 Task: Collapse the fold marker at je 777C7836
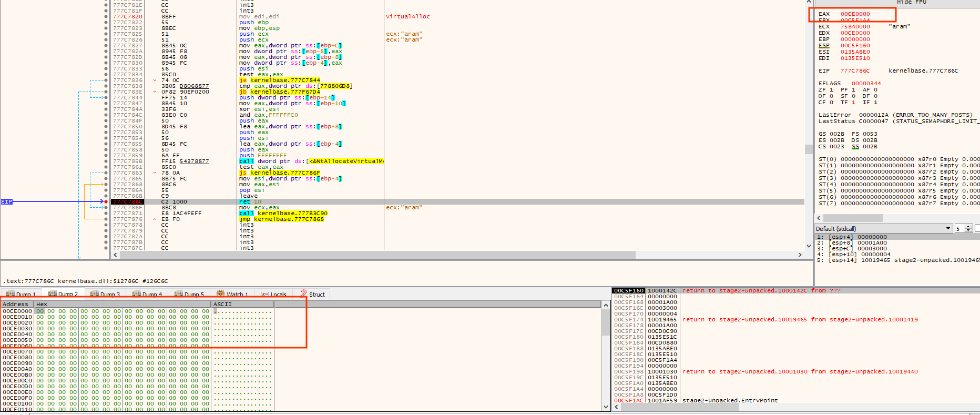tap(155, 80)
